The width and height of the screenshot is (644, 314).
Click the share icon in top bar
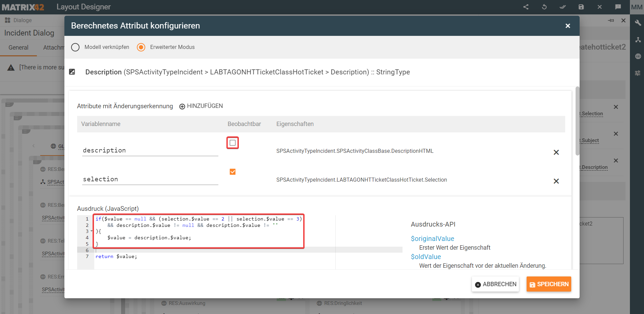(x=526, y=7)
